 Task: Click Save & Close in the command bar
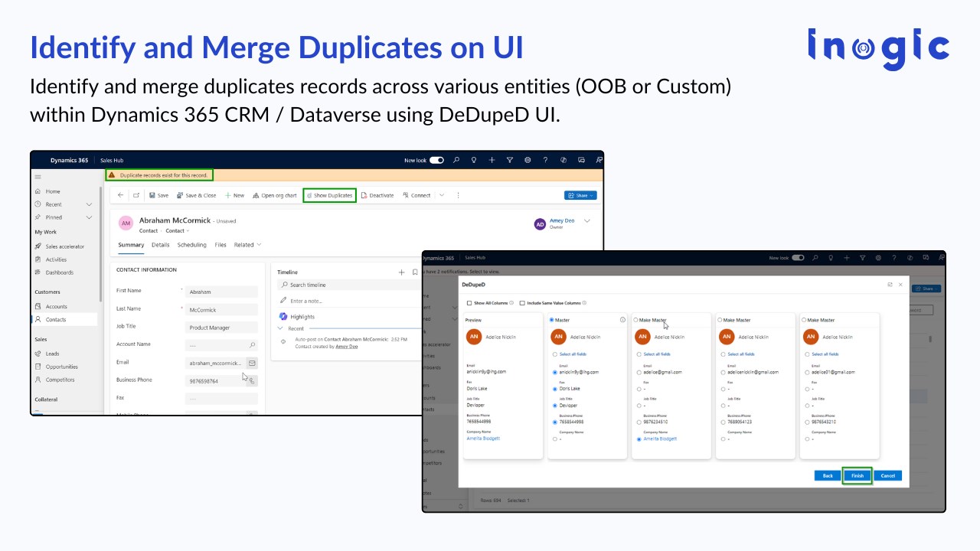(196, 195)
